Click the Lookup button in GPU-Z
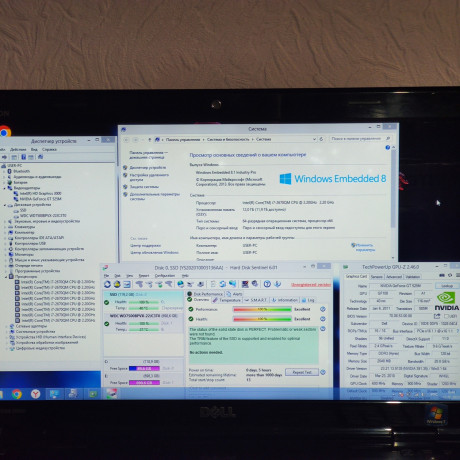The width and height of the screenshot is (460, 460). click(x=447, y=286)
